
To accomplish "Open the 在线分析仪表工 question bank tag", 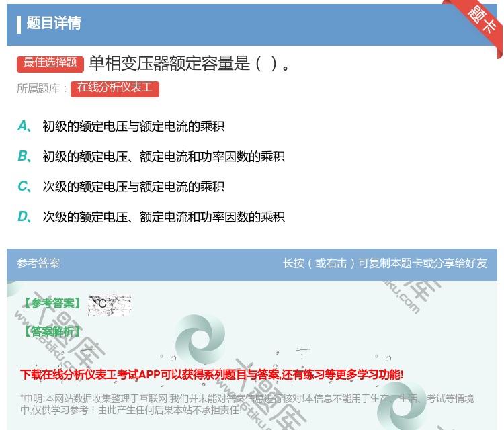I will [115, 89].
